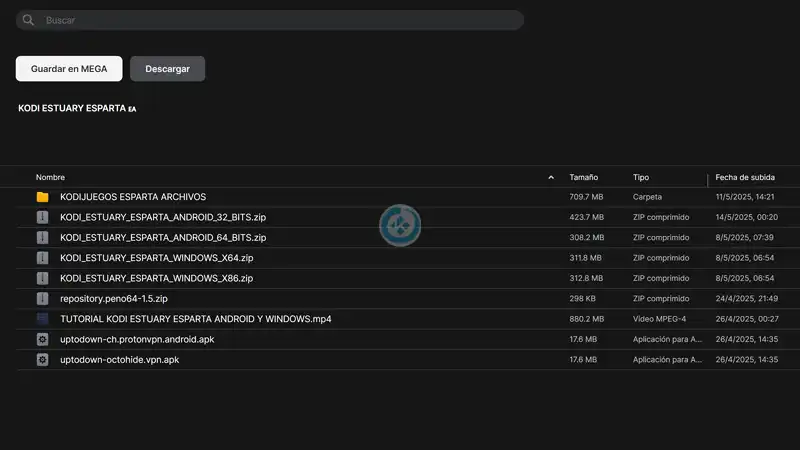Screen dimensions: 800x450
Task: Select uptodown-octohide.vpn.apk file name
Action: pyautogui.click(x=119, y=360)
